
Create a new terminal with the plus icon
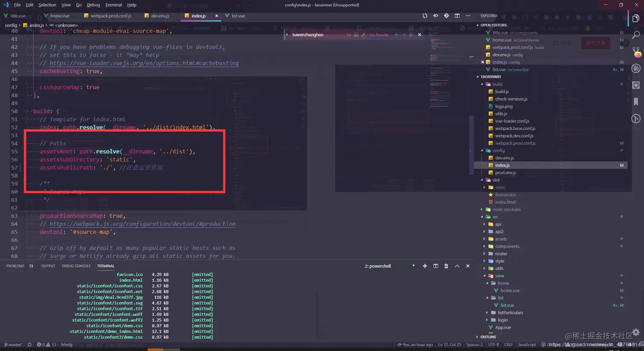click(425, 266)
